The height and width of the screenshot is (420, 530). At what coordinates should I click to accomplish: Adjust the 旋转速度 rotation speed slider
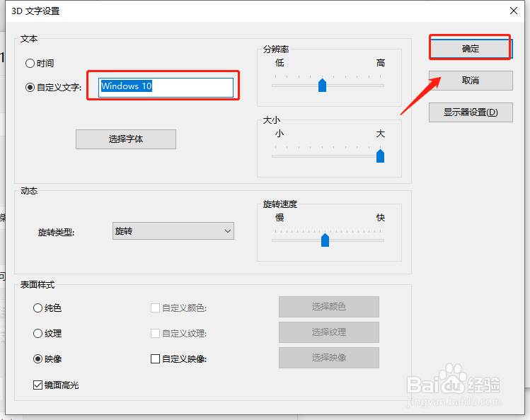pos(325,240)
